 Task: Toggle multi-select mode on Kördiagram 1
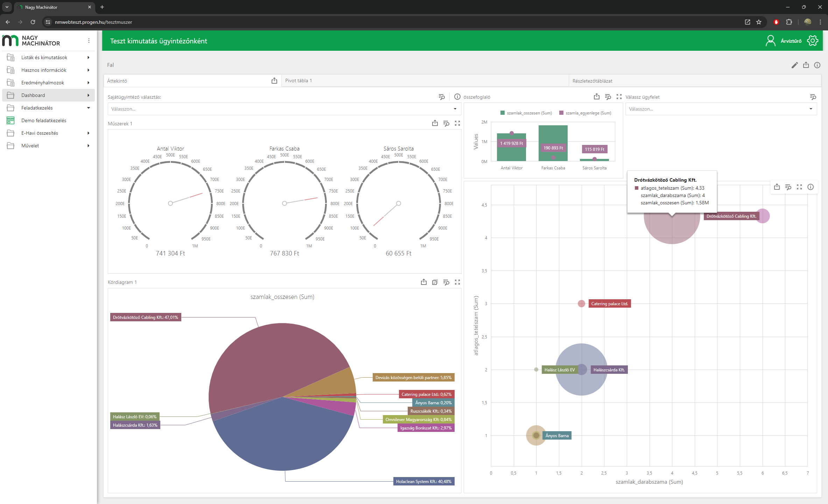(x=435, y=282)
